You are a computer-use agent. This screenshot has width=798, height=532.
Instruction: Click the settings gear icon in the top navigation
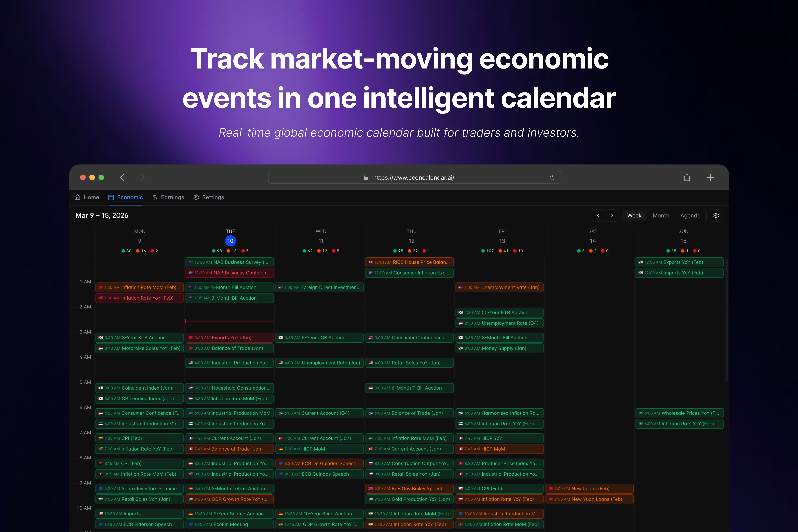tap(196, 197)
